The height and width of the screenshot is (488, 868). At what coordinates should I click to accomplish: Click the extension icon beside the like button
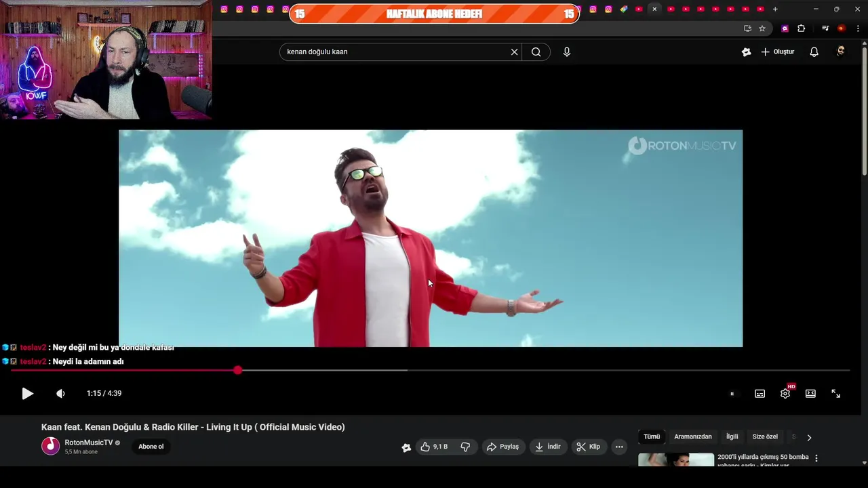[x=406, y=447]
